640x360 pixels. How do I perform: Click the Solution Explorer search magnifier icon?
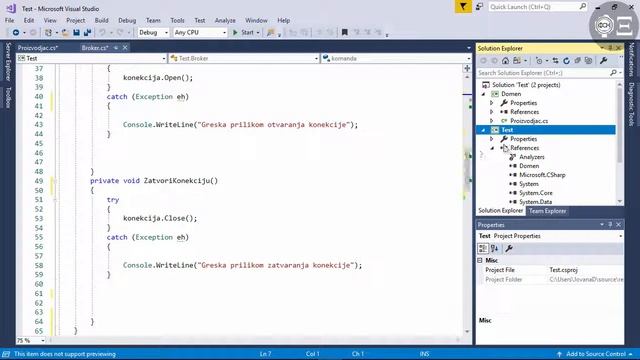[x=613, y=73]
